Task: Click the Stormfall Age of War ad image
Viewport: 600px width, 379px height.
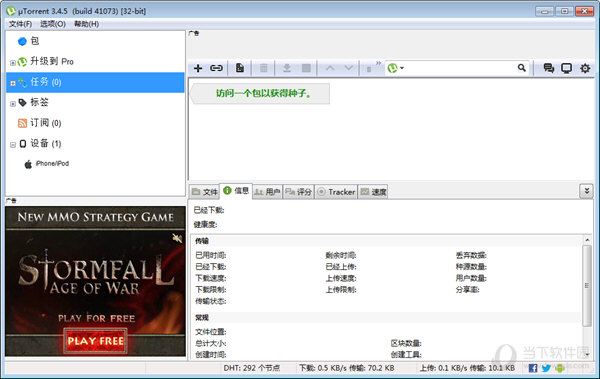Action: [x=96, y=281]
